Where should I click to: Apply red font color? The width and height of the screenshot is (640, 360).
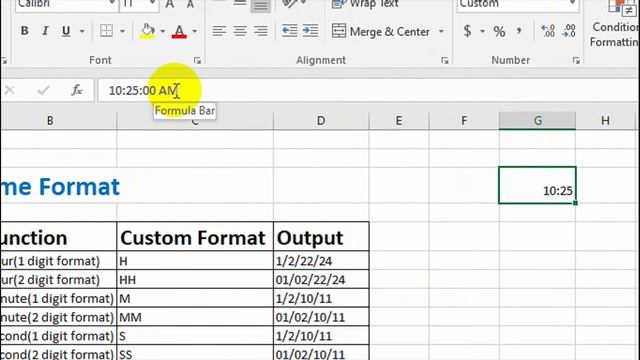click(179, 31)
